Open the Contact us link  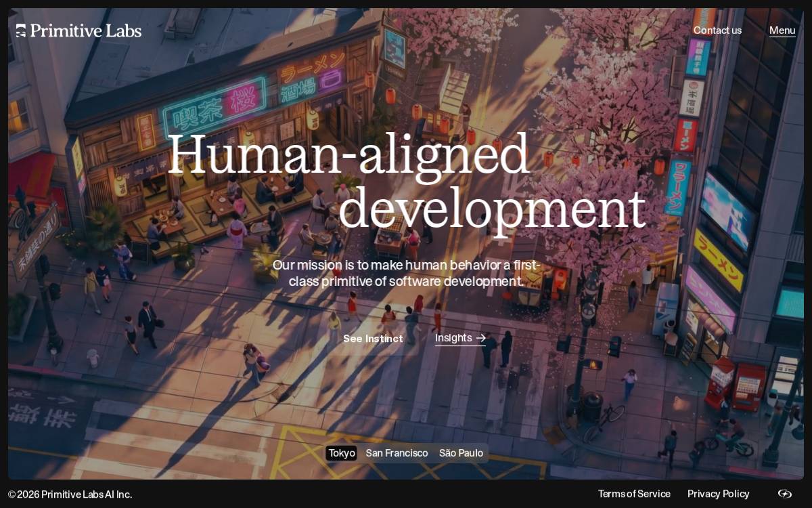(717, 30)
